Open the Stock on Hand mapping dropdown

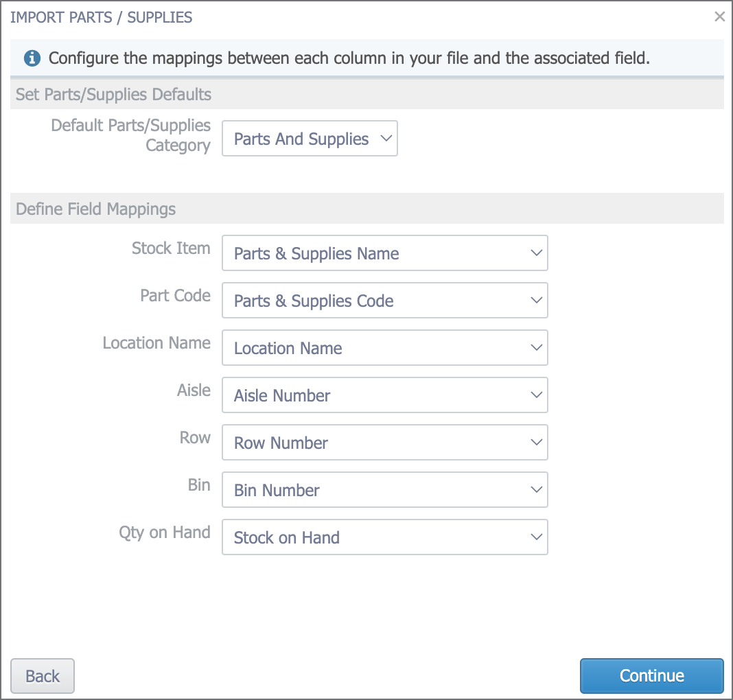(385, 537)
